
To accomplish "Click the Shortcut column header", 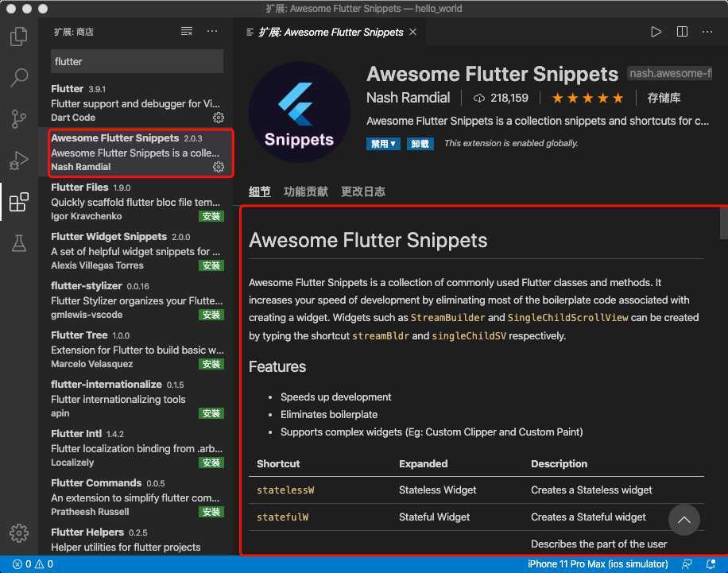I will [278, 464].
